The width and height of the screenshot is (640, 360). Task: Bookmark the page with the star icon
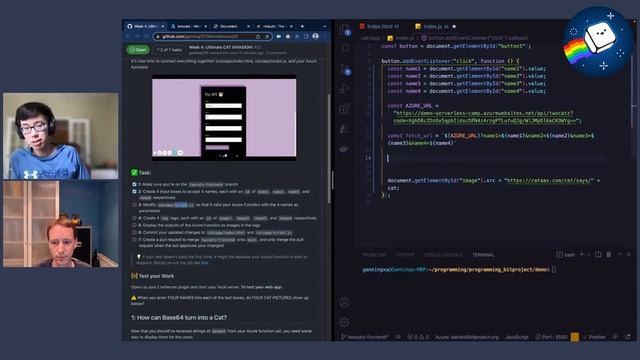(267, 36)
